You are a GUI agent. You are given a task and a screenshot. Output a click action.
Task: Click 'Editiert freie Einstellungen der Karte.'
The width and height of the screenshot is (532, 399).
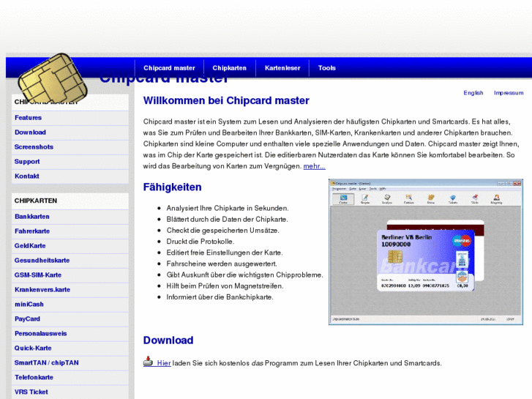[224, 253]
